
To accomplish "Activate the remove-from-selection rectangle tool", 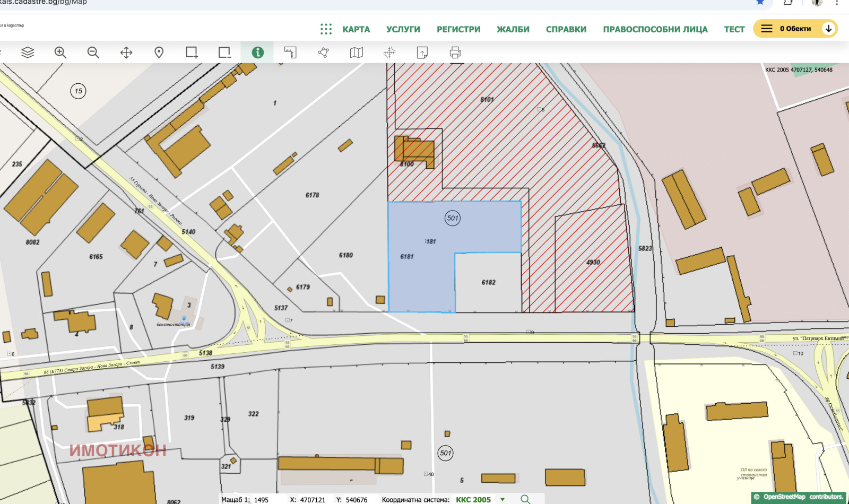I will point(224,53).
